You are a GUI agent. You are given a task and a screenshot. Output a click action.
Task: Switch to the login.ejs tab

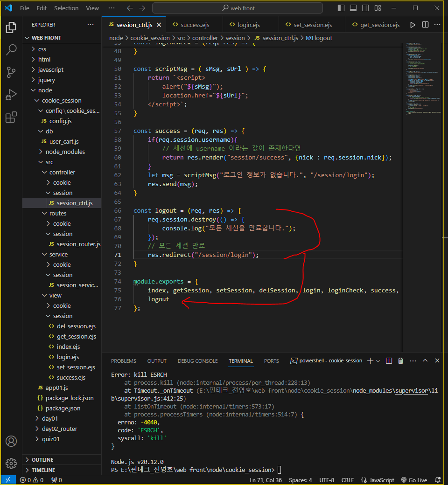(250, 25)
